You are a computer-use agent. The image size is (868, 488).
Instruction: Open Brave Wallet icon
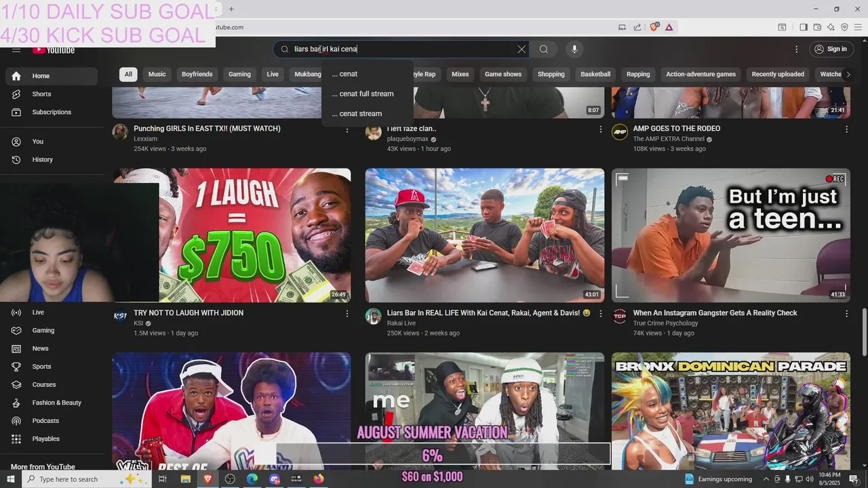click(x=817, y=27)
